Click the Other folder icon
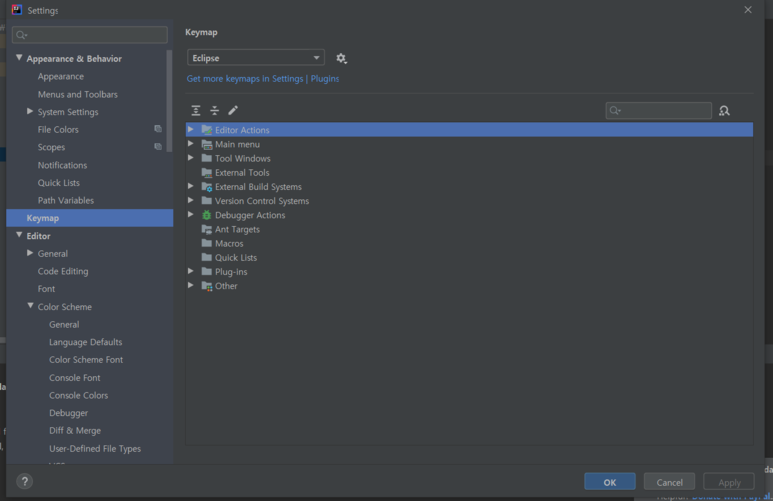This screenshot has width=773, height=501. [207, 286]
